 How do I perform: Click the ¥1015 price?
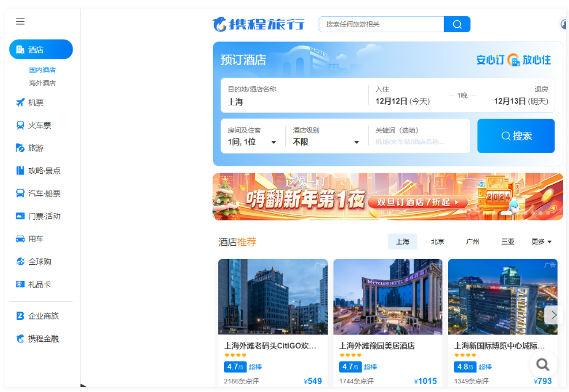(x=425, y=381)
